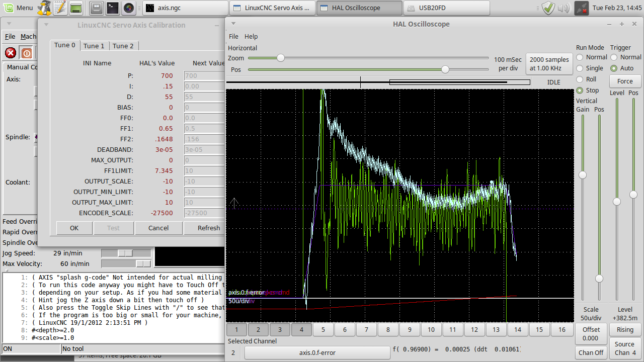Click the Manual Control tab in AXIS
This screenshot has width=644, height=362.
[x=22, y=67]
